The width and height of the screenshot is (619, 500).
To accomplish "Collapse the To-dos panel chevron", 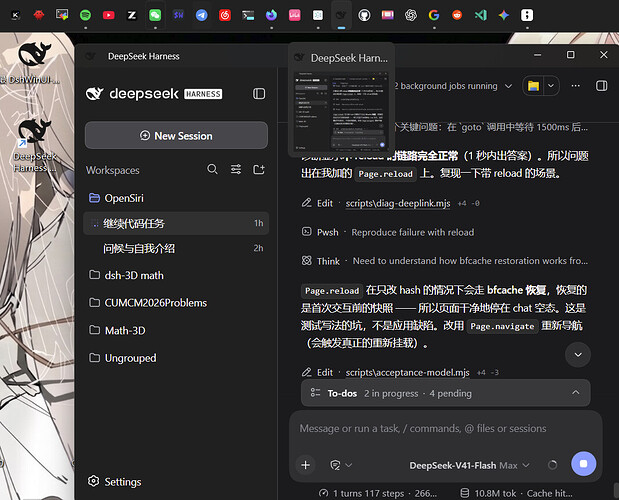I will pos(576,393).
